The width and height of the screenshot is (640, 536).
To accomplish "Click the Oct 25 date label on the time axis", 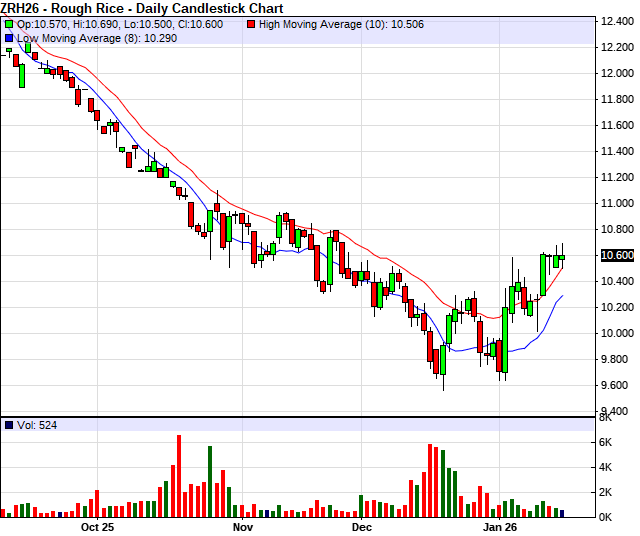I will (98, 526).
